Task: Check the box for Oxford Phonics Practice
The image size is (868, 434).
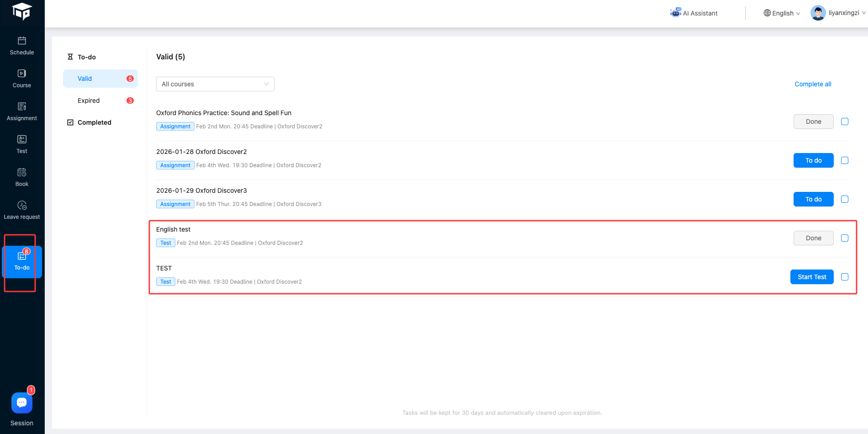Action: (x=845, y=122)
